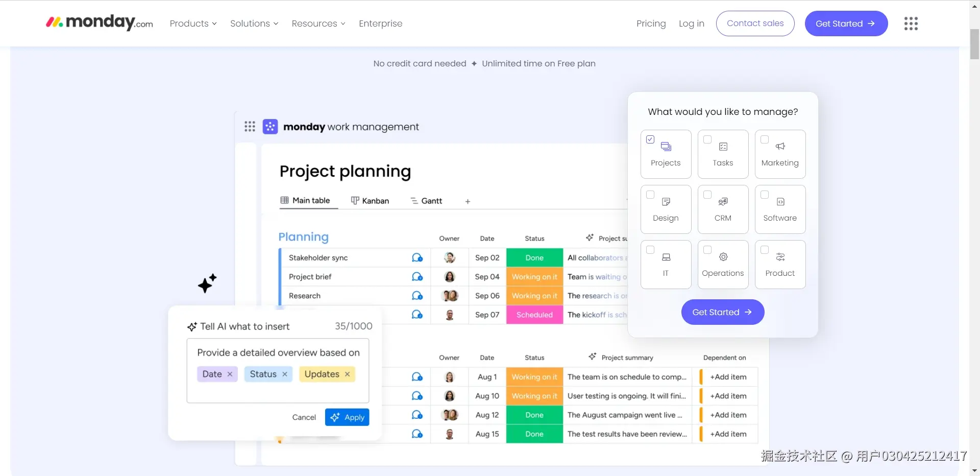Click the orange Working on it status for Sep 04

point(534,276)
